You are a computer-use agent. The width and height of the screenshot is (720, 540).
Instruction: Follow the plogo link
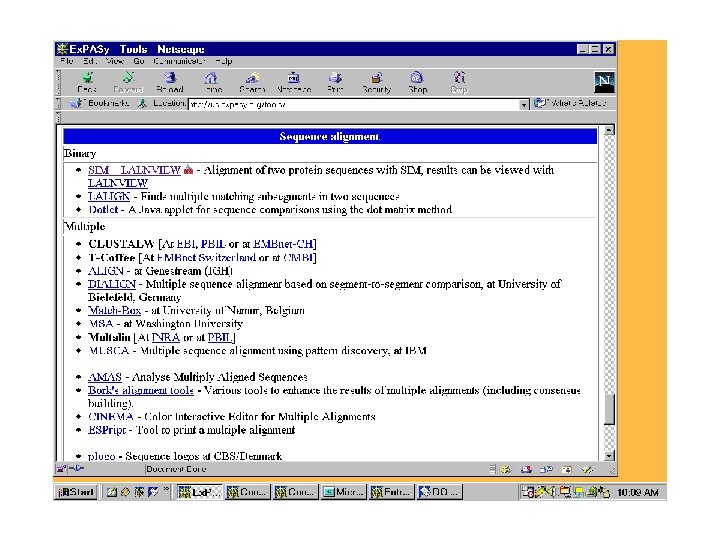pyautogui.click(x=101, y=456)
